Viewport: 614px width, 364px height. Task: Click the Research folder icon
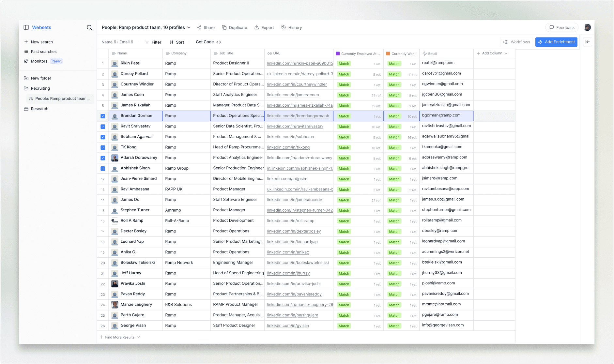[26, 109]
